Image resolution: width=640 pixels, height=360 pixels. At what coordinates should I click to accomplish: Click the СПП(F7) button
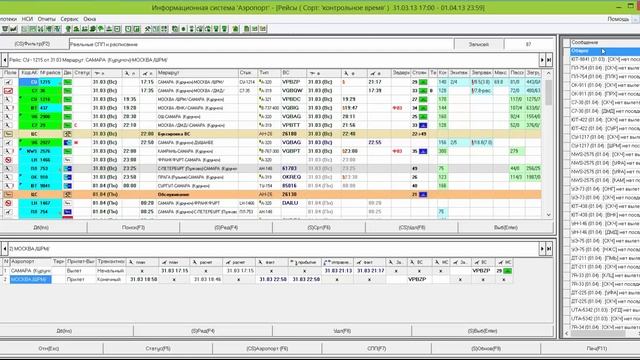coord(376,349)
